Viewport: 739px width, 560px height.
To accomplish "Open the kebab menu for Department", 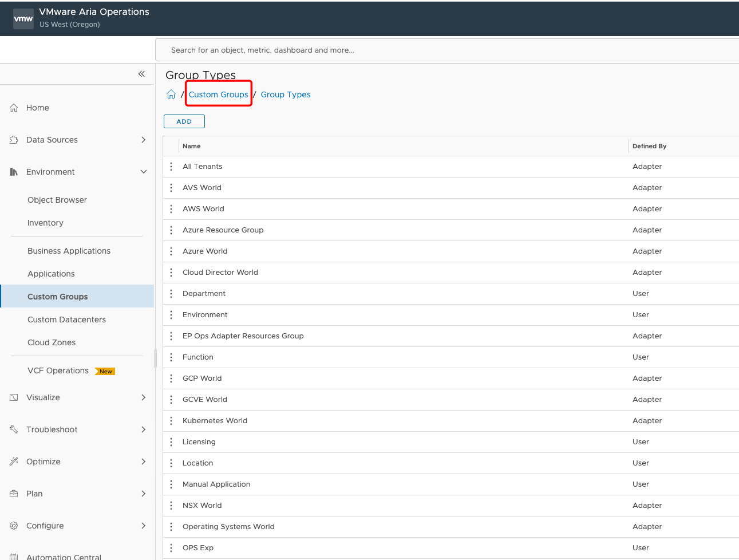I will 171,294.
